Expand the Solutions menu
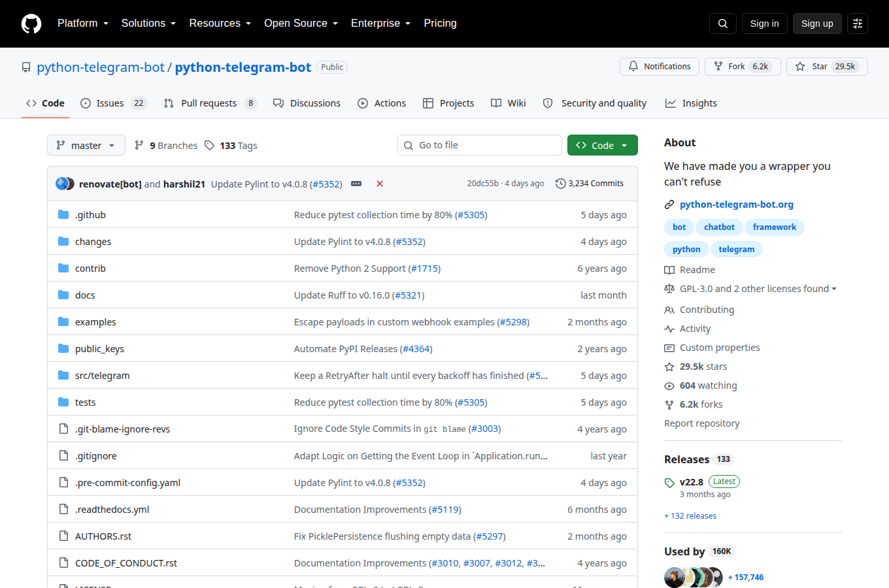Image resolution: width=889 pixels, height=588 pixels. point(149,24)
